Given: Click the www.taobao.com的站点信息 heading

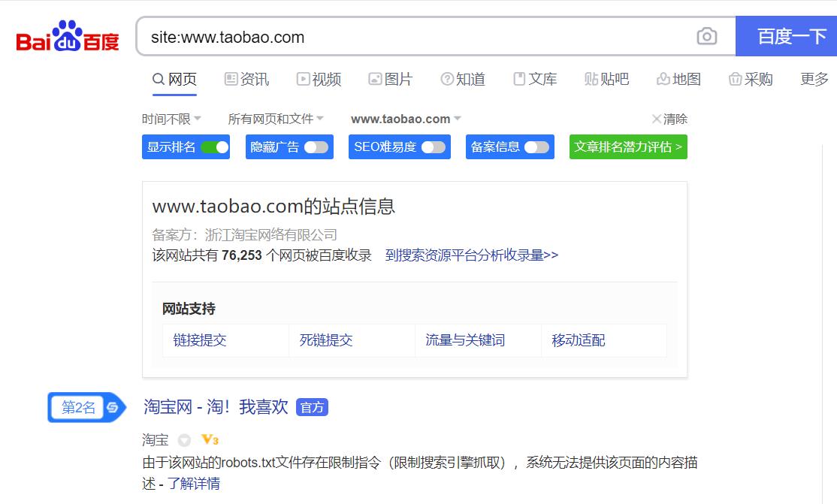Looking at the screenshot, I should coord(273,207).
